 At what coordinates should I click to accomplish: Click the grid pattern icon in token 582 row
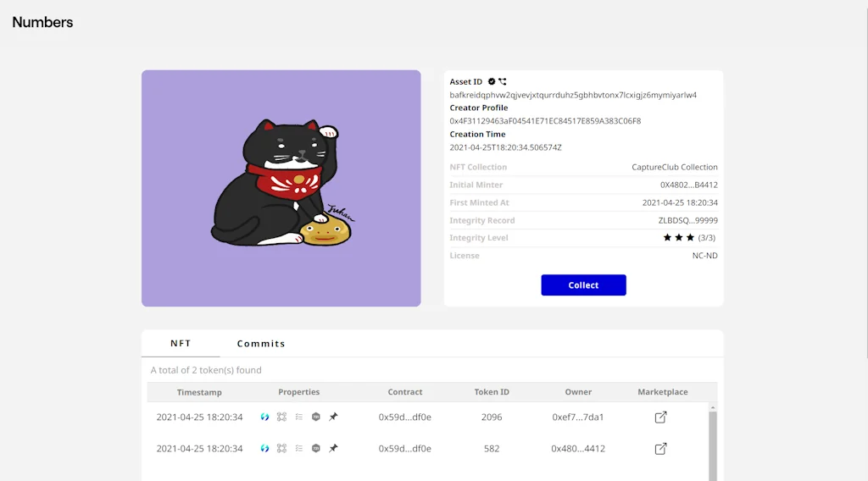pos(281,448)
